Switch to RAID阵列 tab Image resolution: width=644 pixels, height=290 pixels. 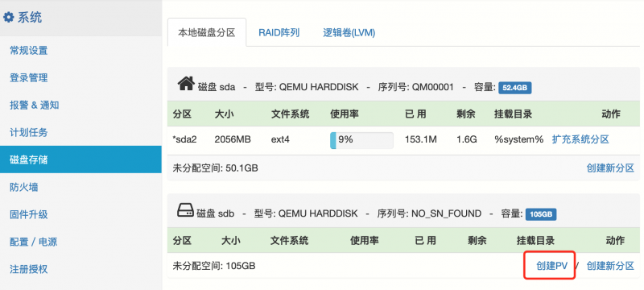pyautogui.click(x=279, y=33)
